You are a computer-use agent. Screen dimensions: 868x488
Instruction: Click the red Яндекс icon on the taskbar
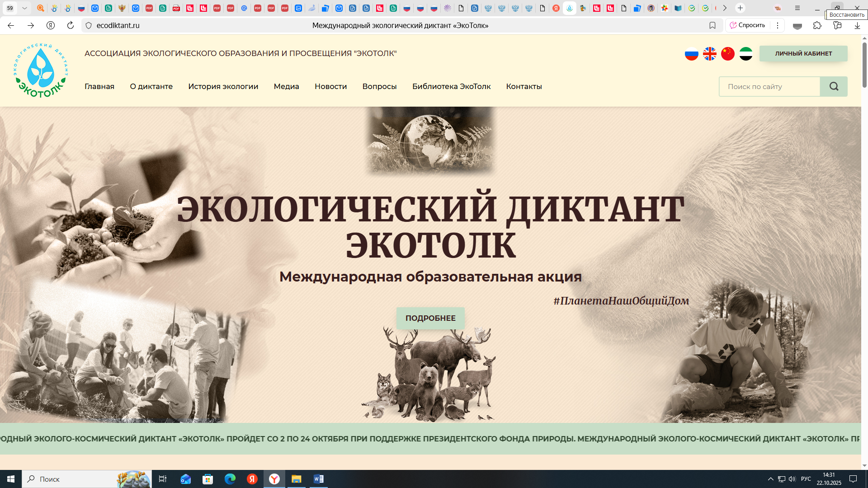pos(252,479)
